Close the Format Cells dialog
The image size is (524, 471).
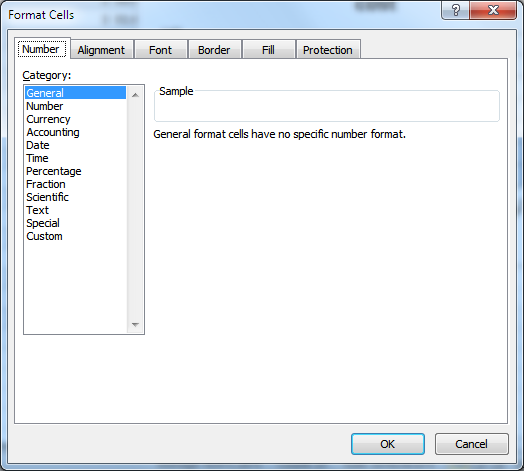pos(493,10)
